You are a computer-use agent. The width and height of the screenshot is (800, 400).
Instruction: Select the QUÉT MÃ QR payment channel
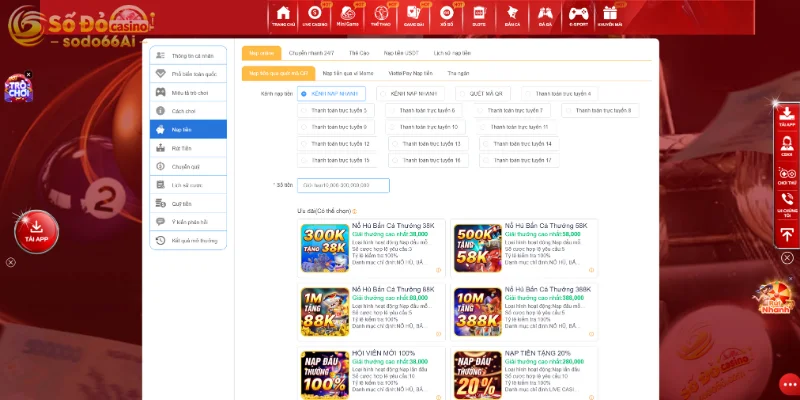pyautogui.click(x=482, y=93)
